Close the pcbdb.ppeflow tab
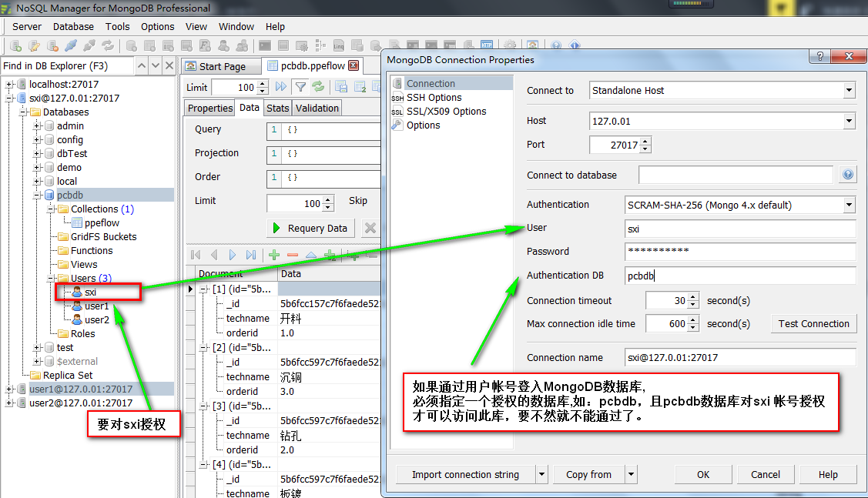The image size is (868, 498). [x=354, y=66]
